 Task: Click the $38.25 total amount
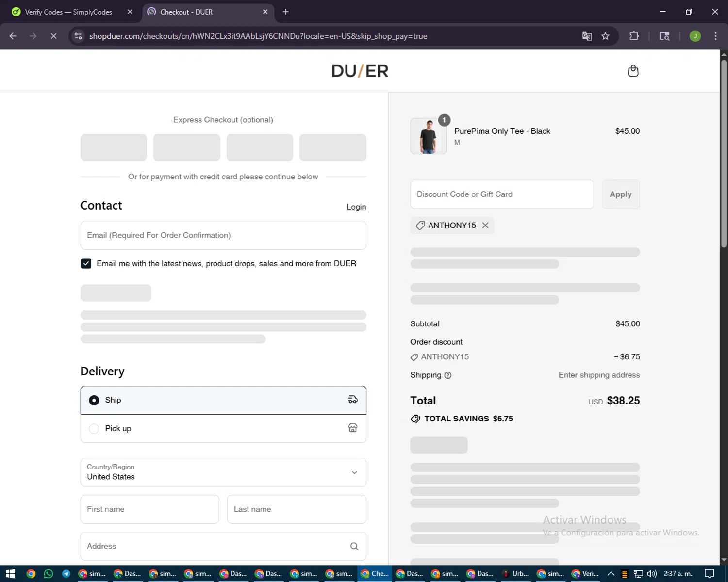point(623,401)
